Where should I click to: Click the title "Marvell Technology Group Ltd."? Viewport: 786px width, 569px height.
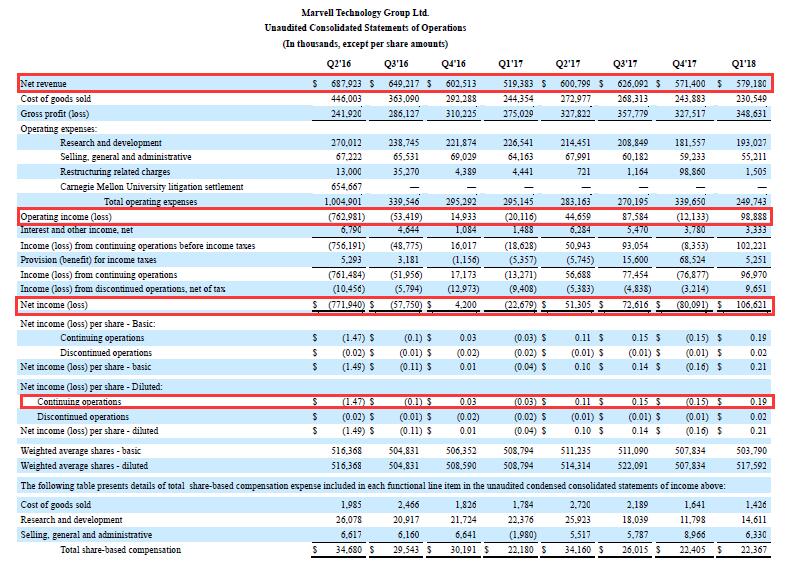click(x=365, y=13)
